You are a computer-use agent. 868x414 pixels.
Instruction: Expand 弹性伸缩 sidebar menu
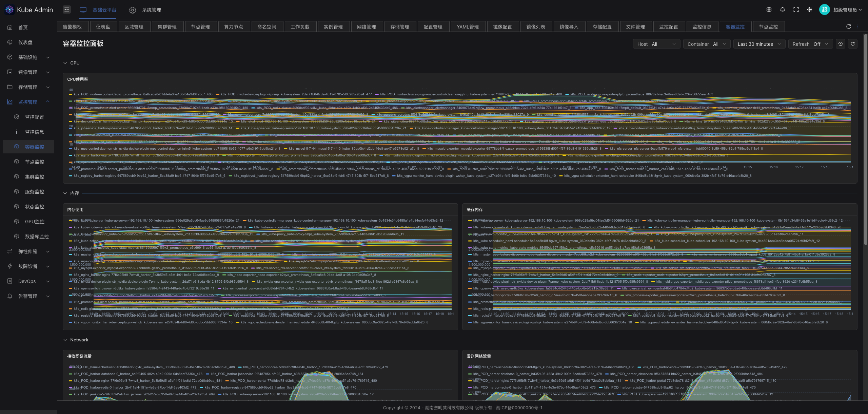(28, 251)
